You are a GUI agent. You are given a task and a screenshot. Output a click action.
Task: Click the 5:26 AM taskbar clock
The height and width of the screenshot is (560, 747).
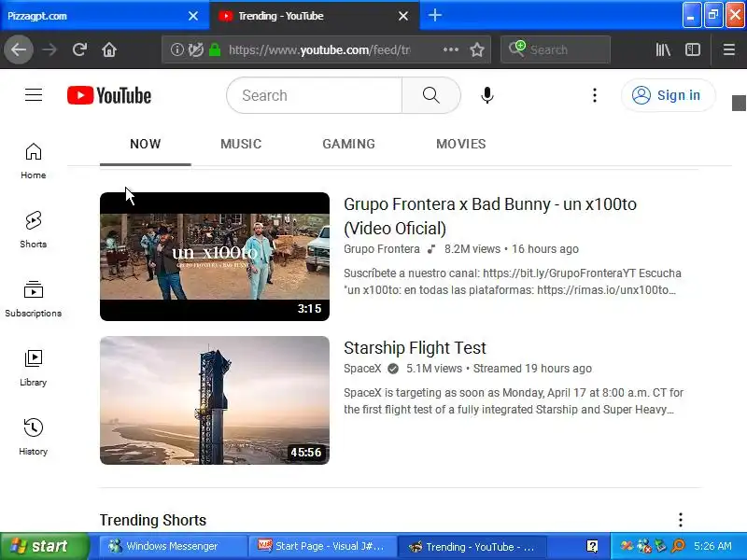[x=712, y=546]
